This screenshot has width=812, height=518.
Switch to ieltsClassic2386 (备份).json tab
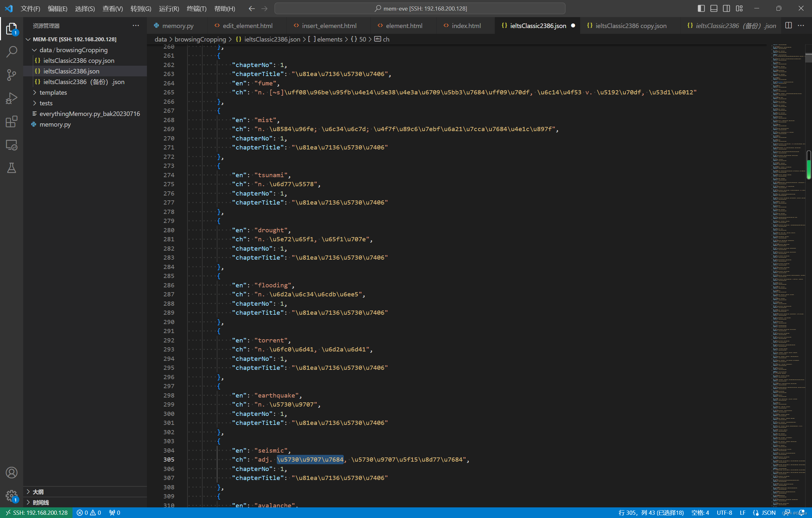click(x=731, y=26)
